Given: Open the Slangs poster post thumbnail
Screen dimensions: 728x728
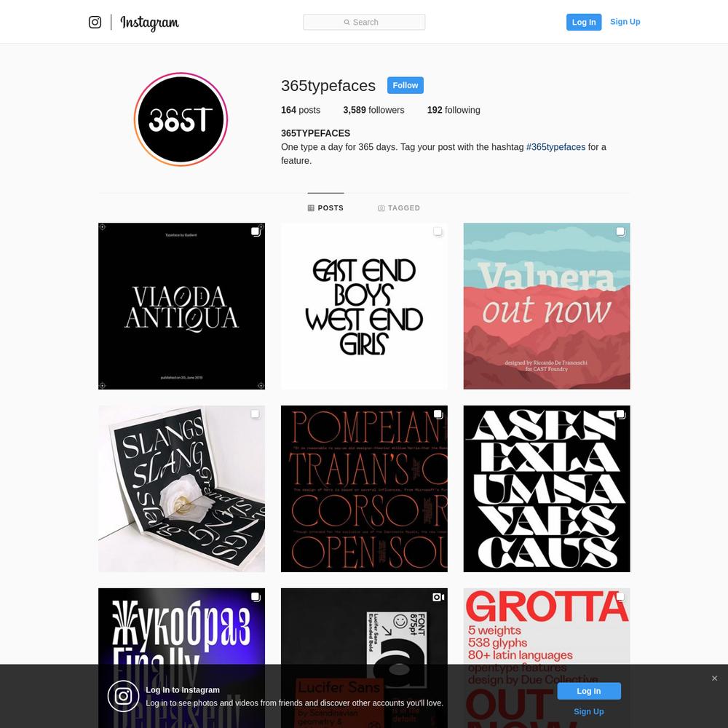Looking at the screenshot, I should click(x=181, y=488).
